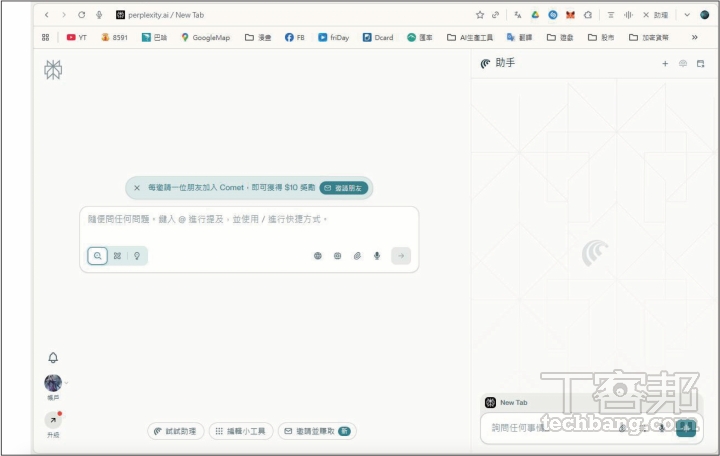The image size is (720, 456).
Task: Start dictation with search box microphone
Action: [377, 256]
